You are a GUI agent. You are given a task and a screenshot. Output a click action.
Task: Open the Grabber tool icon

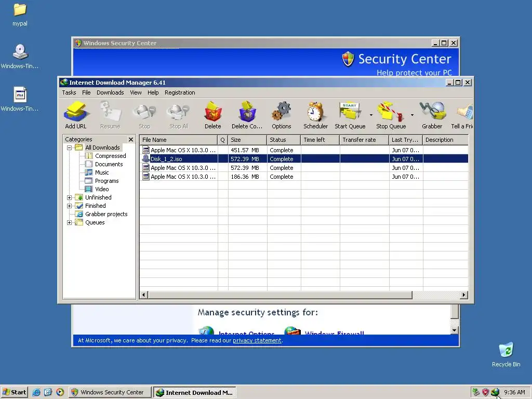pyautogui.click(x=432, y=115)
